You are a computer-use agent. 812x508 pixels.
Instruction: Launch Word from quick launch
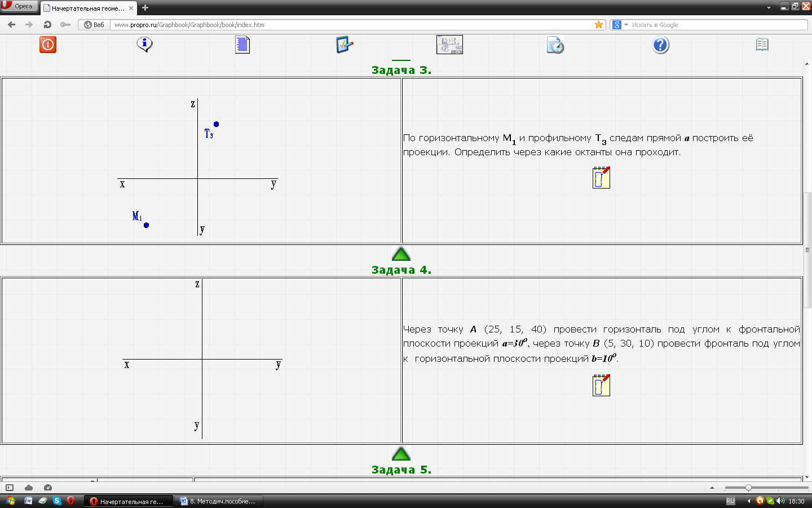click(28, 501)
